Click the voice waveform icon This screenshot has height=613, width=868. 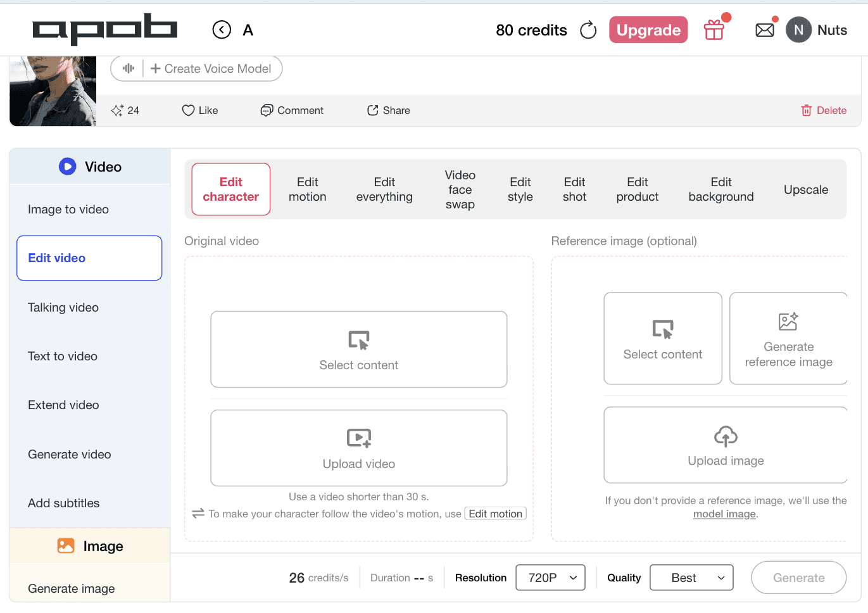[x=129, y=68]
